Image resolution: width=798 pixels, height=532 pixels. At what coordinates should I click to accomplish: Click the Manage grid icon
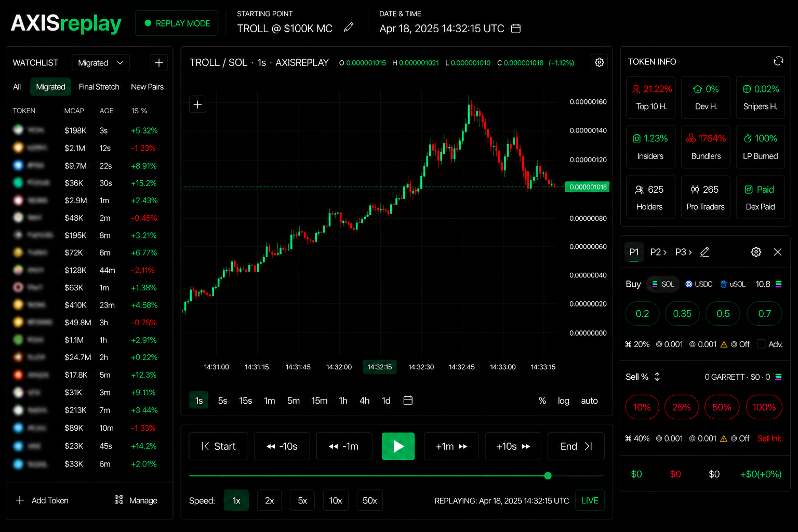[x=119, y=500]
